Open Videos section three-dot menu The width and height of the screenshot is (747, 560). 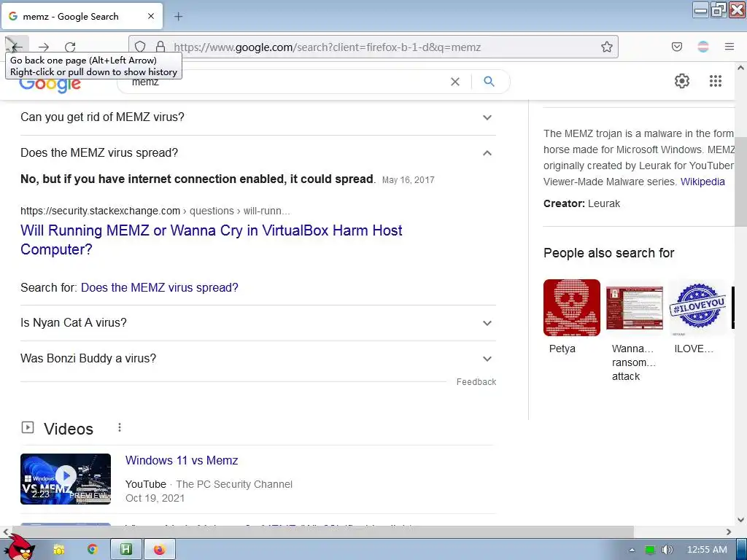[120, 427]
